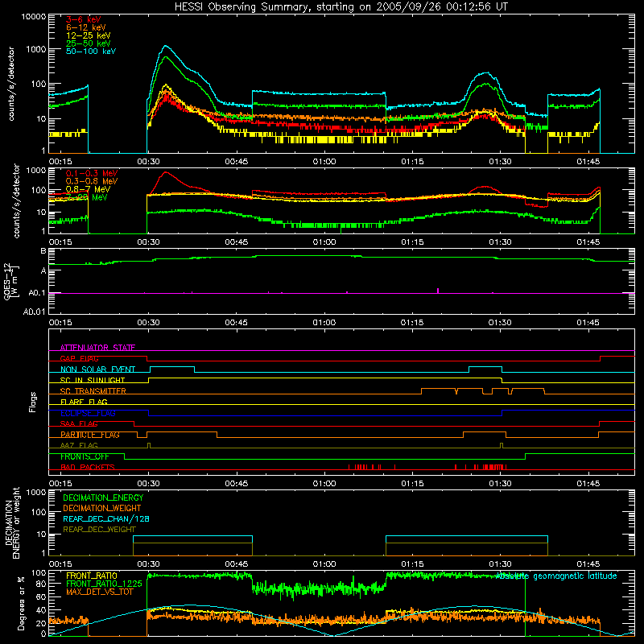Click the FRONTS_OFF flag label

tap(85, 456)
